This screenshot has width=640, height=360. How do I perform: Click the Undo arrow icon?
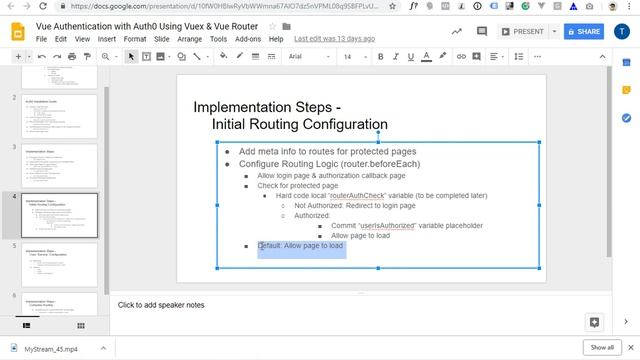[42, 57]
